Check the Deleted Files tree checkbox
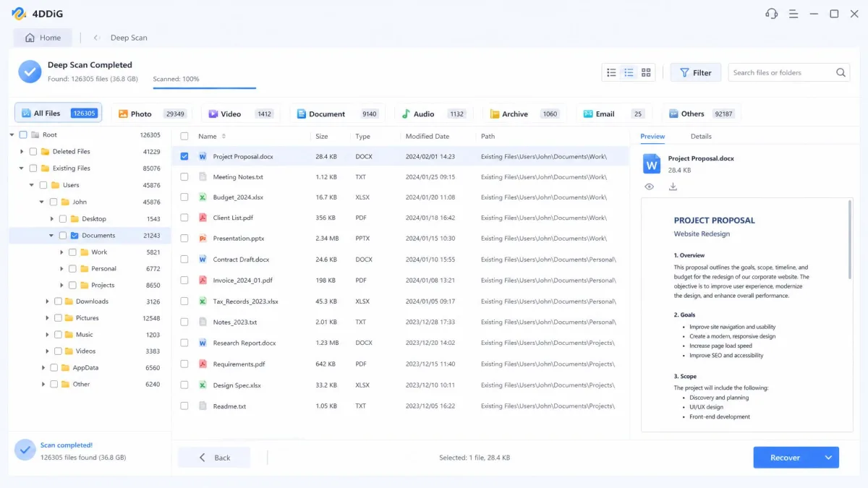Image resolution: width=868 pixels, height=488 pixels. coord(33,152)
